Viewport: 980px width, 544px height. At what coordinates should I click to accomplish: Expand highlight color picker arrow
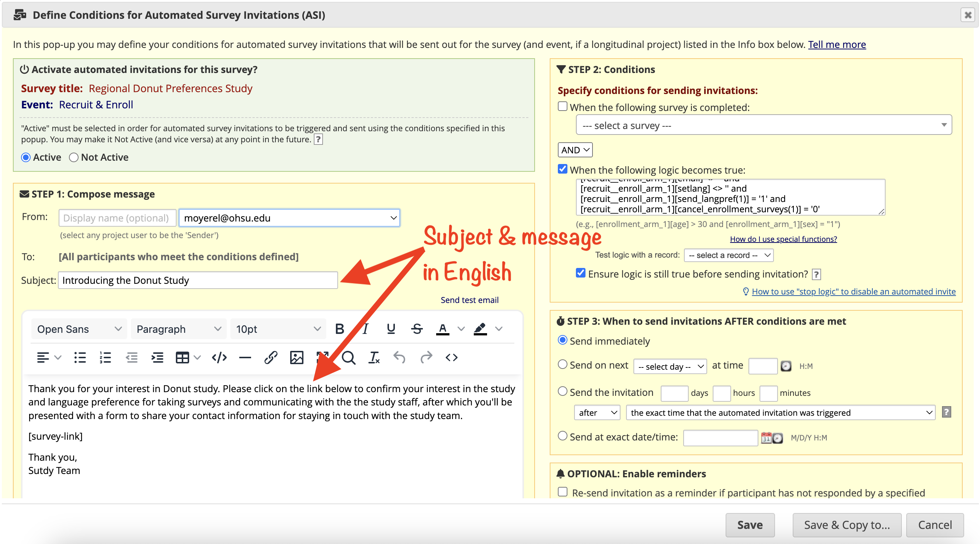(498, 329)
